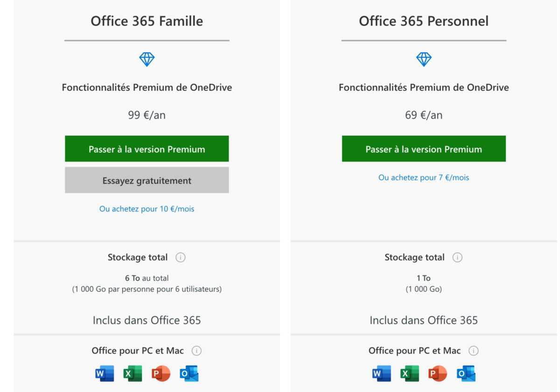The image size is (560, 392).
Task: Click the Excel icon under Office 365 Famille
Action: (133, 374)
